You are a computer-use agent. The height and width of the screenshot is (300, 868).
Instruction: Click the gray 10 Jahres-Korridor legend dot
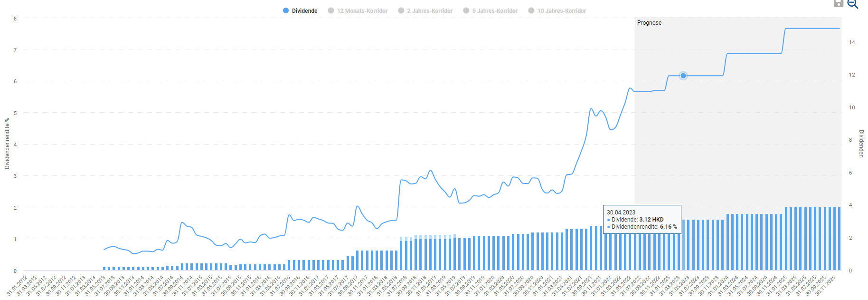[531, 10]
